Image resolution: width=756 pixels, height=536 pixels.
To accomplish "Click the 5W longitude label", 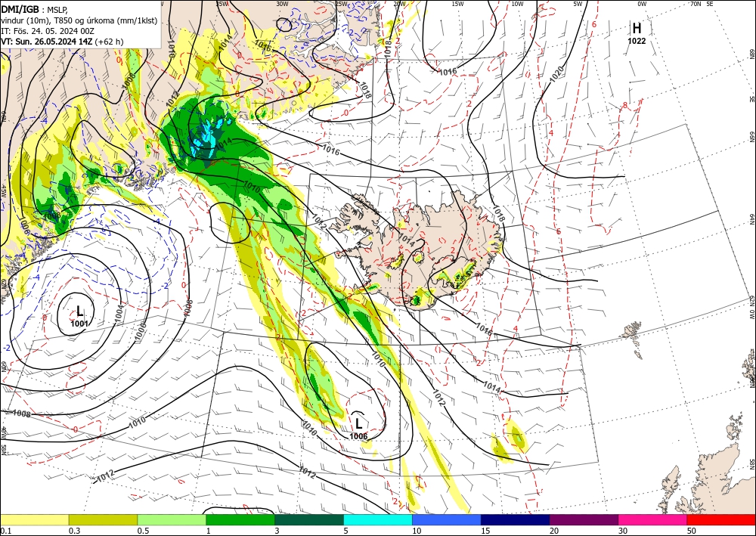I will (x=578, y=4).
